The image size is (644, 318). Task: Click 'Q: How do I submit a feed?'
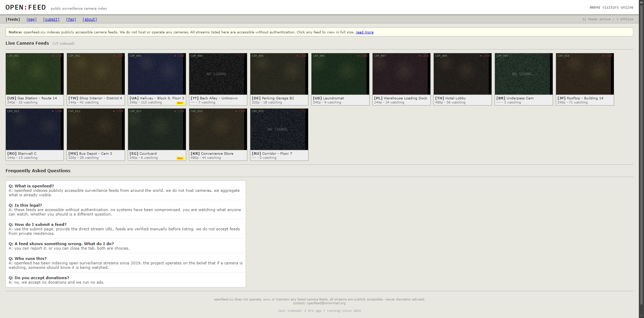point(38,224)
